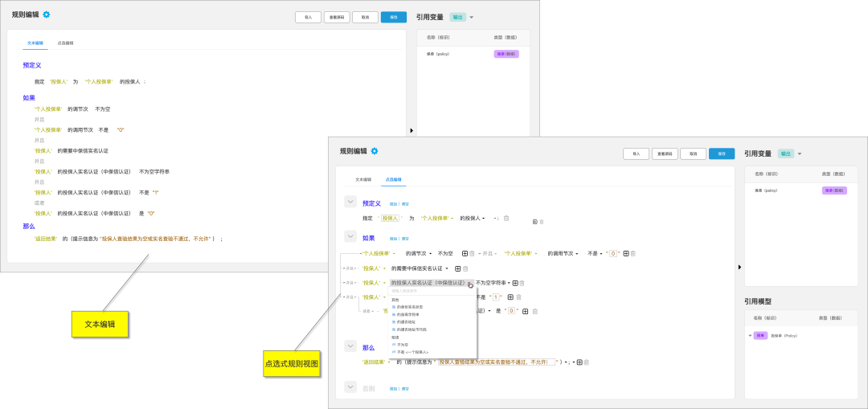Image resolution: width=868 pixels, height=409 pixels.
Task: Switch to 点选编辑 tab in the background window
Action: [65, 43]
